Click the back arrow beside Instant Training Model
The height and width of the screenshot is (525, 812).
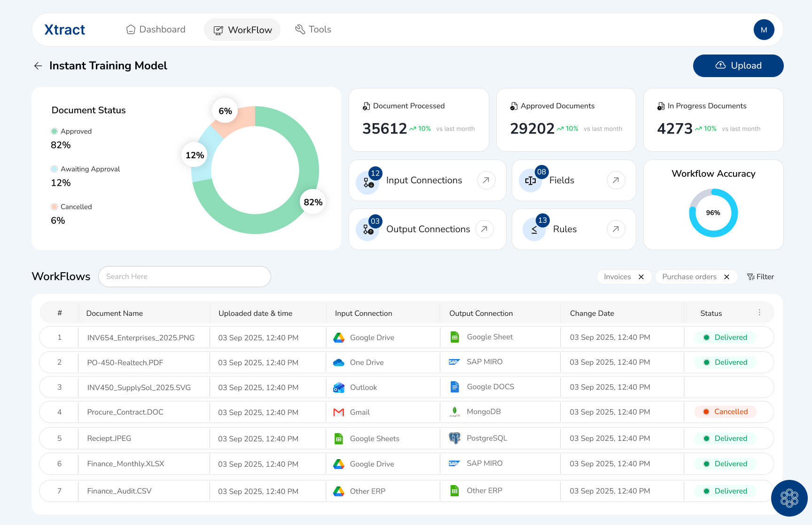38,66
